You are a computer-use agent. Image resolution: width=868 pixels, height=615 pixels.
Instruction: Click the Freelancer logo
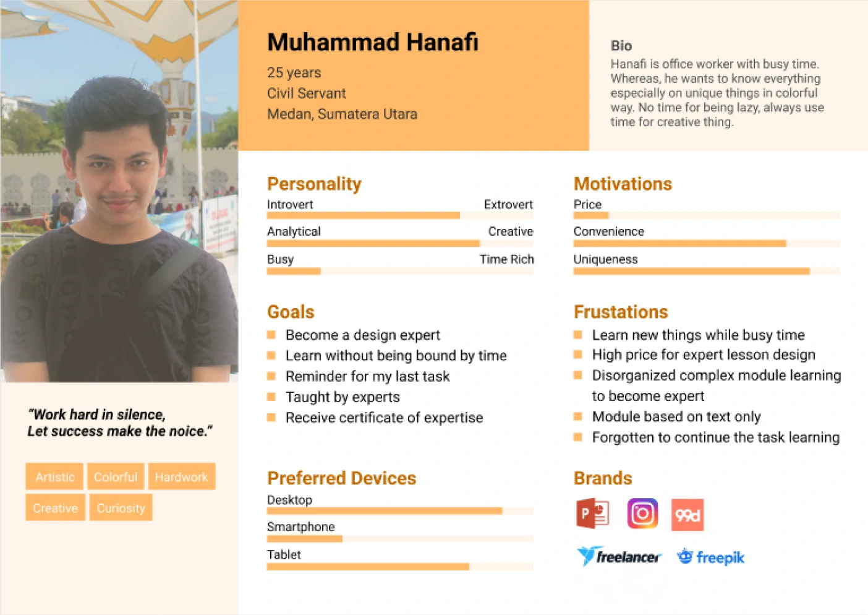tap(619, 556)
